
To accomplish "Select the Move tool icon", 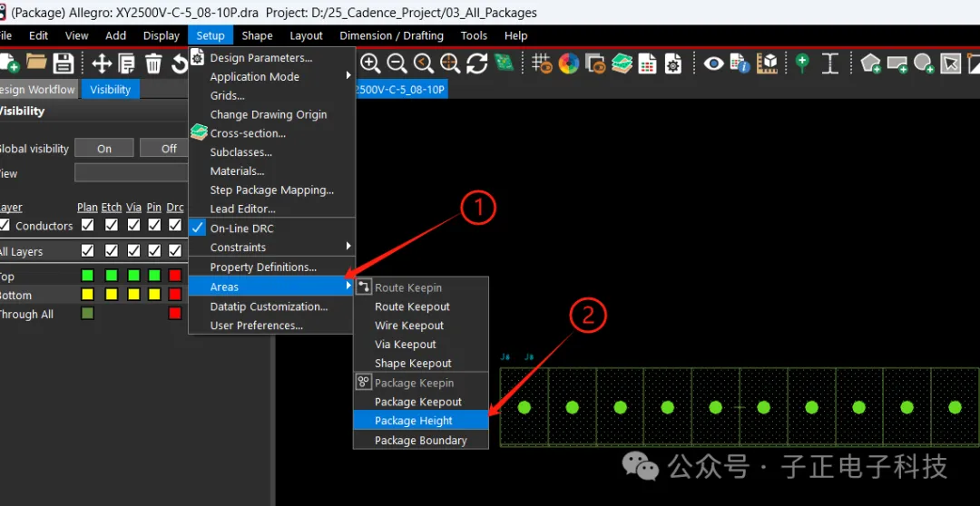I will coord(102,63).
